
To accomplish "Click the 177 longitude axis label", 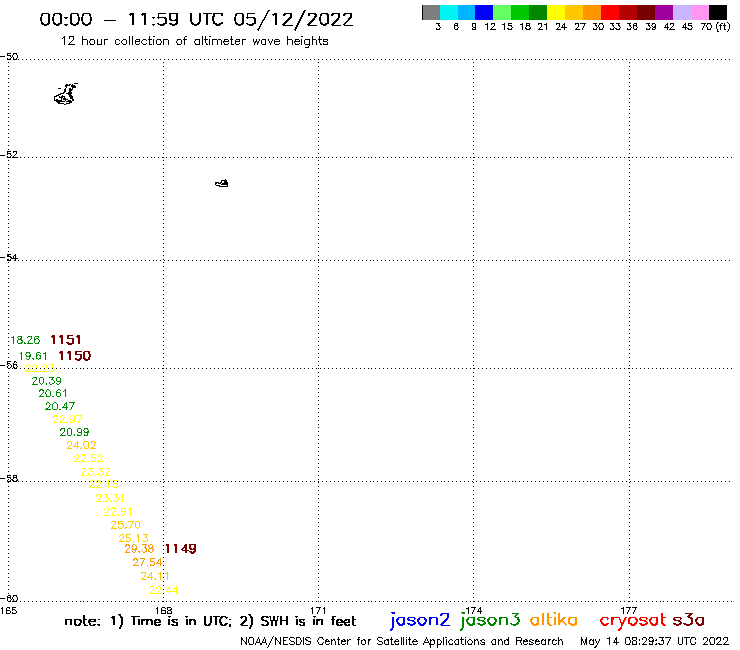I will click(629, 610).
